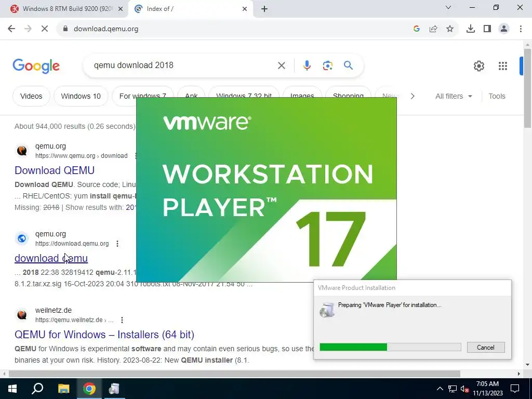Open Chrome three-dot menu

click(521, 29)
